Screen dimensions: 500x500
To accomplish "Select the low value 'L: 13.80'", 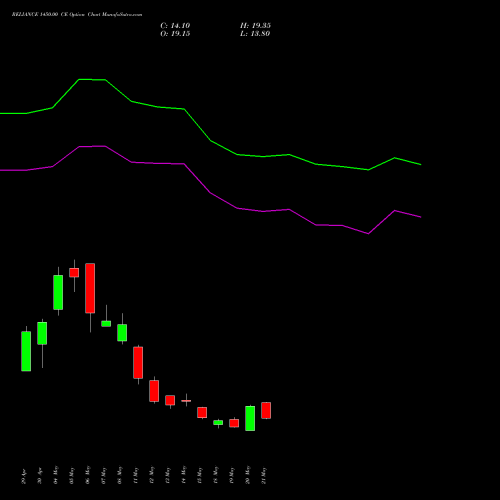I will [x=255, y=34].
